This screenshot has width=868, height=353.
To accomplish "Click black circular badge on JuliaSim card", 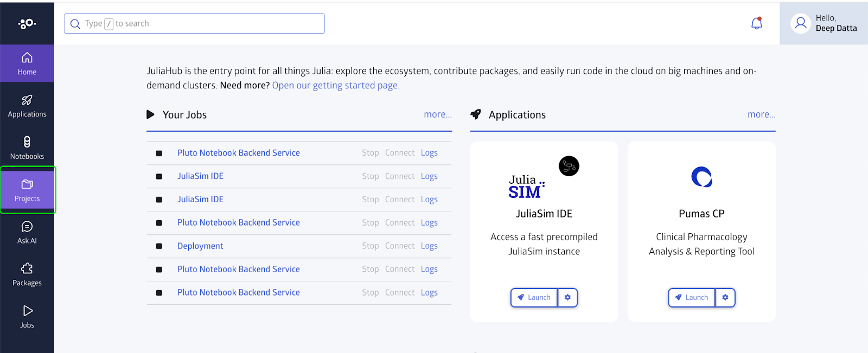I will pyautogui.click(x=569, y=166).
